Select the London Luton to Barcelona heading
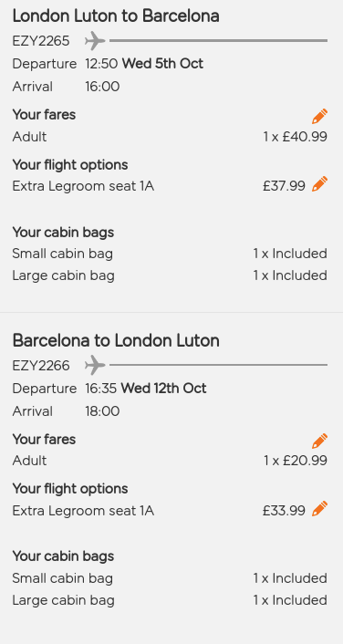 pyautogui.click(x=116, y=16)
